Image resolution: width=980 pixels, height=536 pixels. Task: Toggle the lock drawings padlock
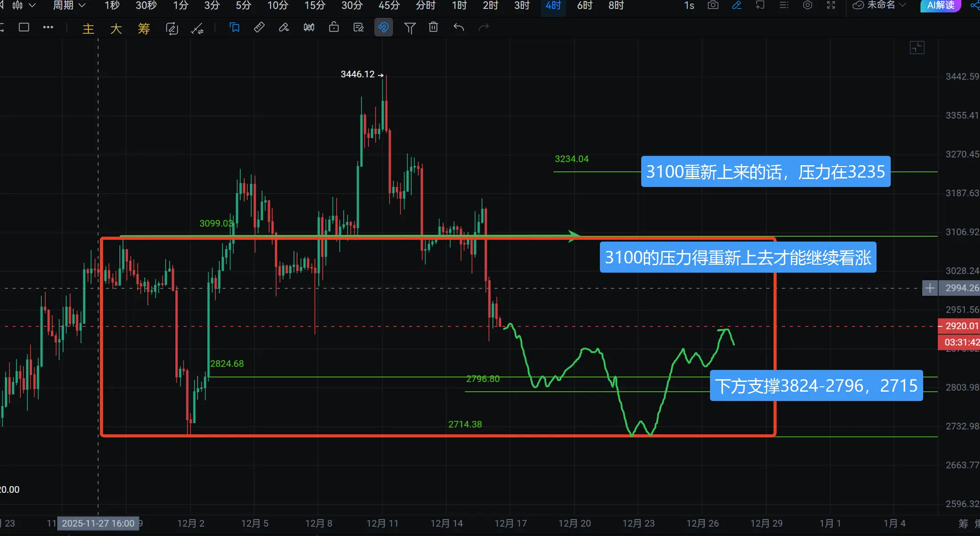point(334,28)
